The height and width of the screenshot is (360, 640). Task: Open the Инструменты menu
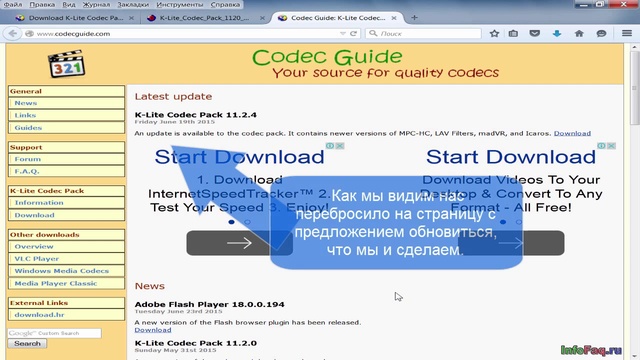tap(180, 4)
